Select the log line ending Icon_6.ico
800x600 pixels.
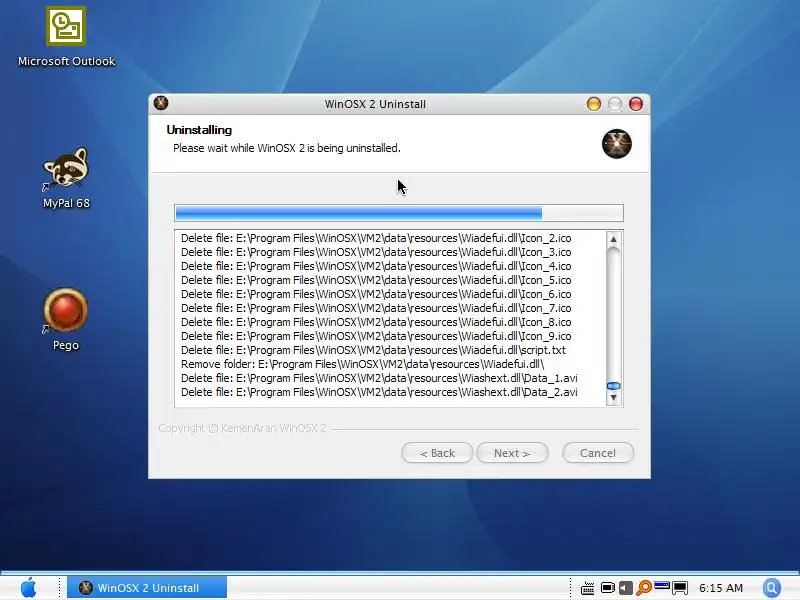[x=376, y=294]
